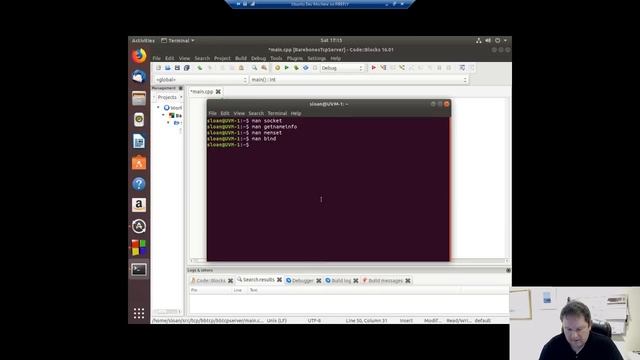
Task: Rebuild the project with blue icon
Action: [x=305, y=68]
